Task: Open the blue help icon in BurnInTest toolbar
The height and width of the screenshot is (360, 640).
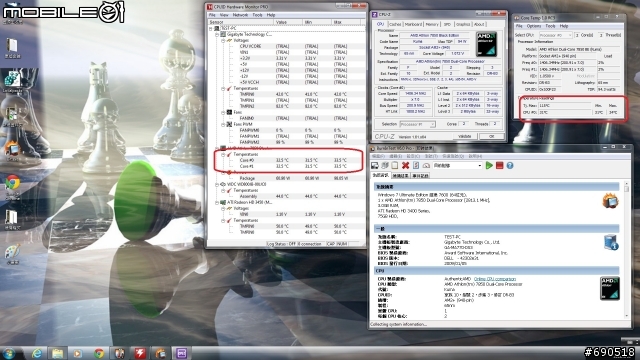Action: pos(510,165)
